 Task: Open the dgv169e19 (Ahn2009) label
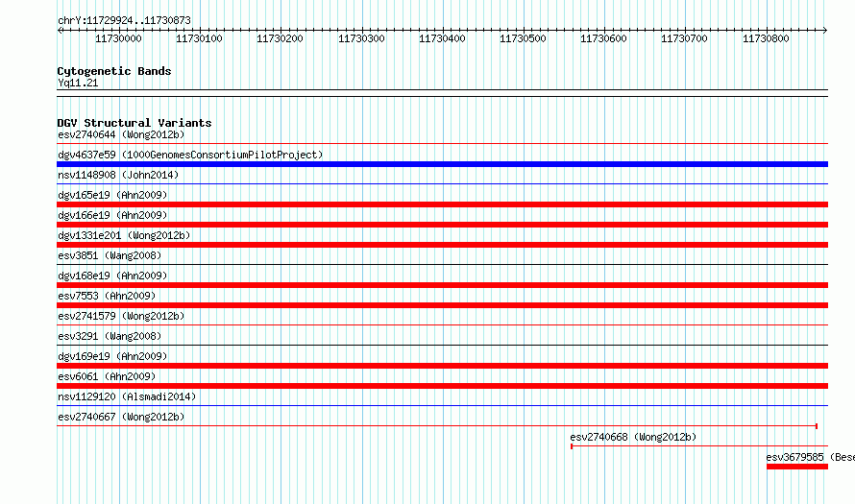point(112,356)
